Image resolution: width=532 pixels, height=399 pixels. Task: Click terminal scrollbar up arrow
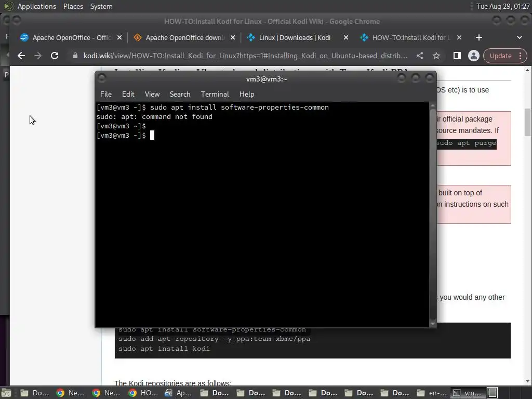pos(433,105)
